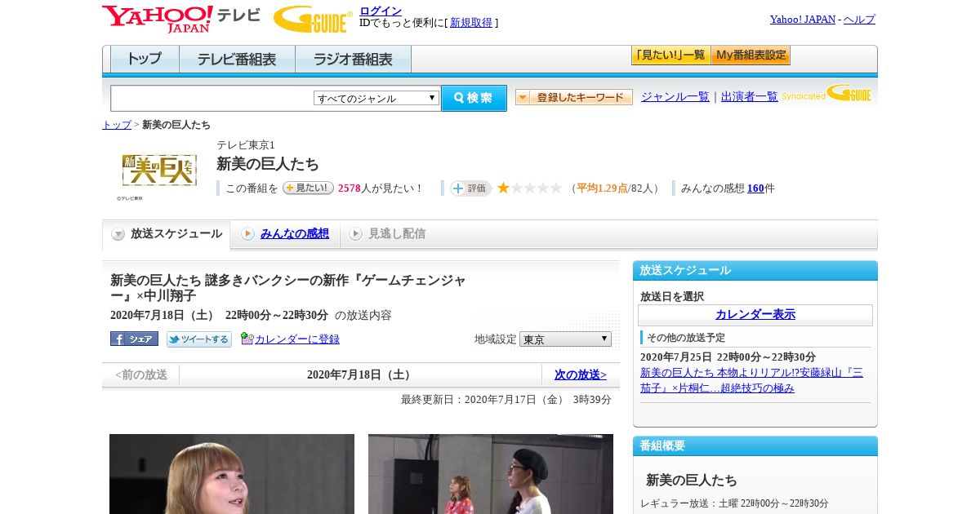Open the すべてのジャンル genre dropdown
The width and height of the screenshot is (980, 514).
(x=376, y=98)
